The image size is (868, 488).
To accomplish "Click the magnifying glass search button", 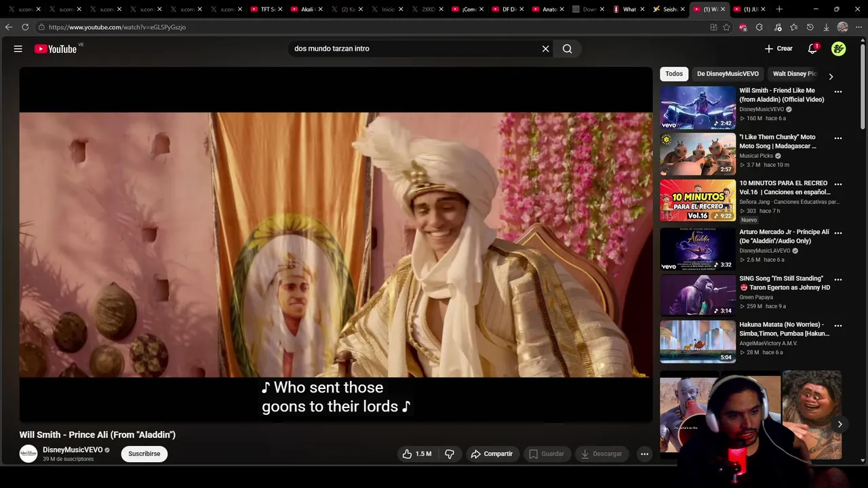I will 568,49.
